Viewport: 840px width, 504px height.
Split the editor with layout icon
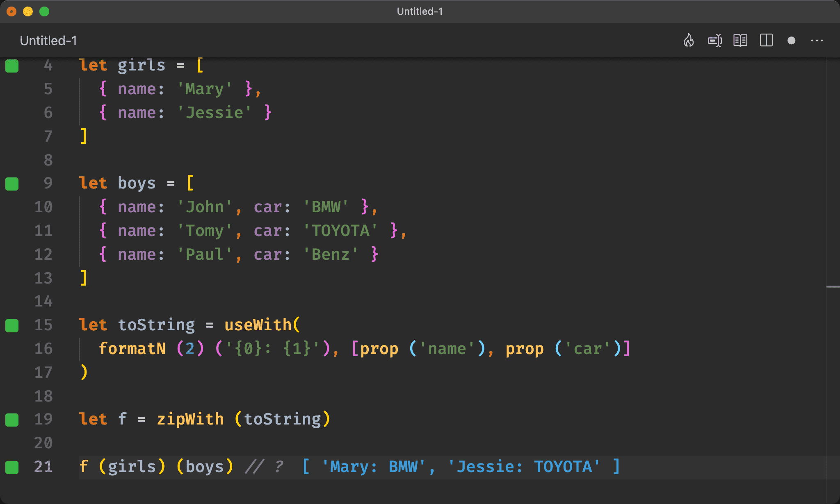pyautogui.click(x=766, y=41)
